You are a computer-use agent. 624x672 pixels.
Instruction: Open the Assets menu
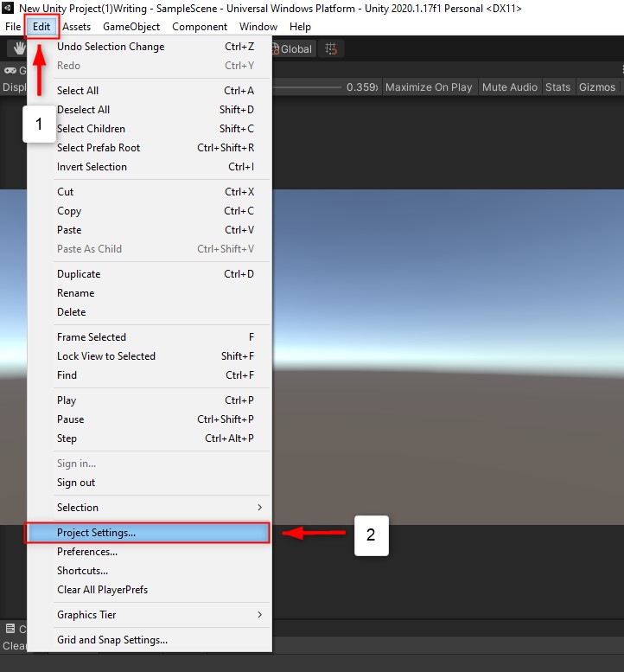pyautogui.click(x=76, y=27)
